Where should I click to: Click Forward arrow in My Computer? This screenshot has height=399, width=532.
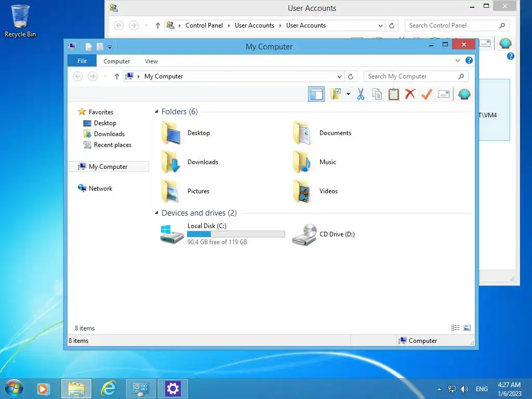coord(92,76)
